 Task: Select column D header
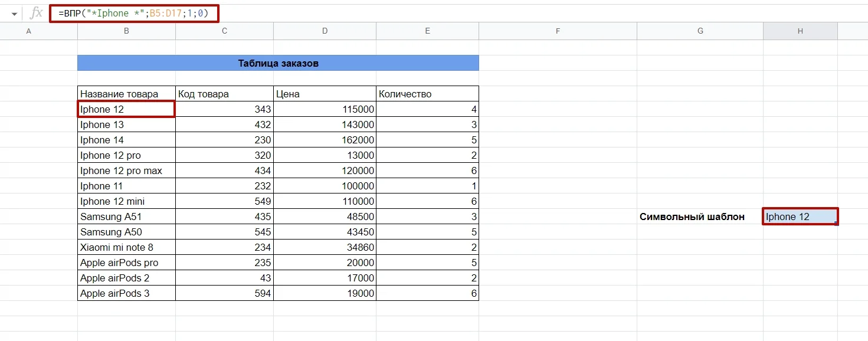click(x=325, y=31)
